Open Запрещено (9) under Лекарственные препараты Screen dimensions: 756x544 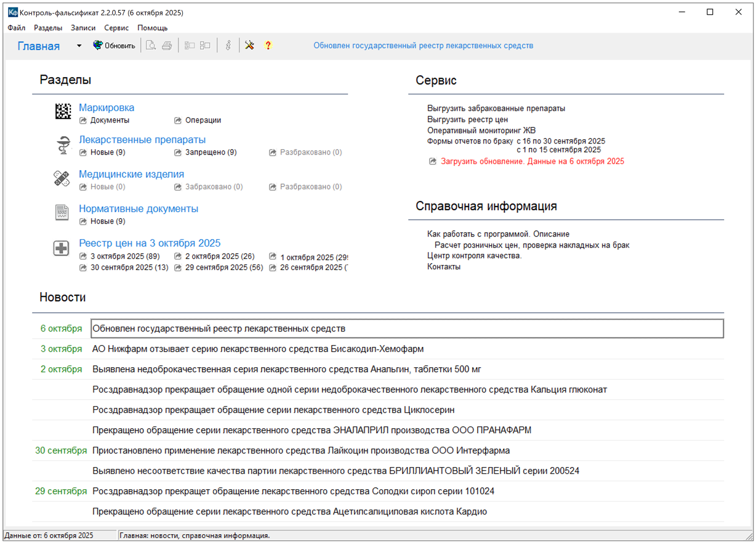pos(211,152)
